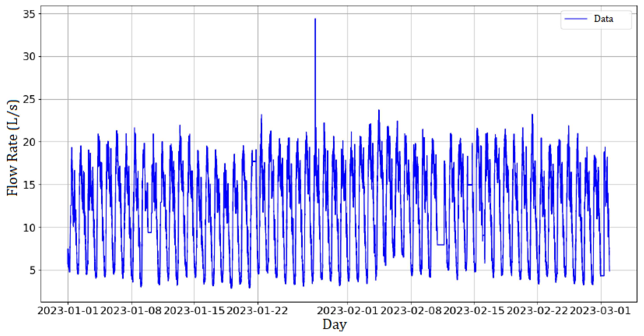
Task: Click the 2023-01-15 date tick label
Action: (x=194, y=311)
